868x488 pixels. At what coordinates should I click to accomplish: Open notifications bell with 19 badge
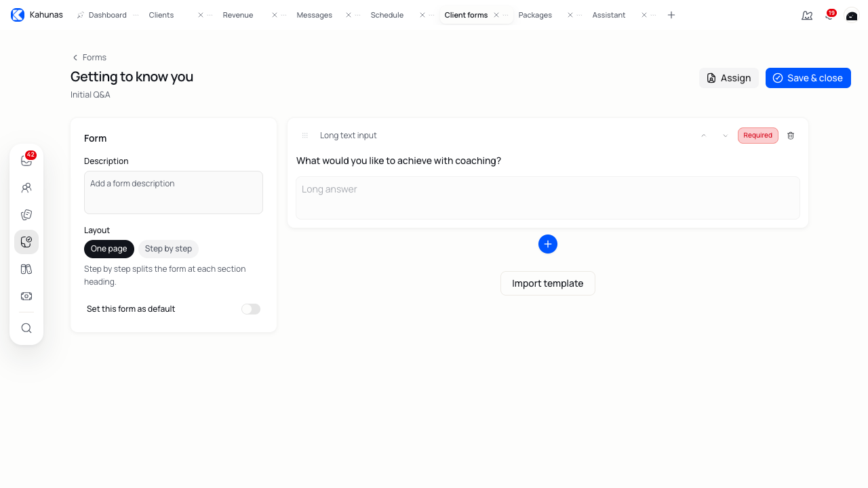(829, 15)
